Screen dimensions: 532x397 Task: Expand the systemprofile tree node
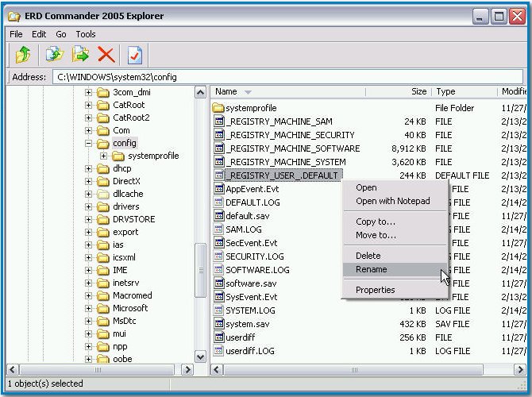coord(103,156)
